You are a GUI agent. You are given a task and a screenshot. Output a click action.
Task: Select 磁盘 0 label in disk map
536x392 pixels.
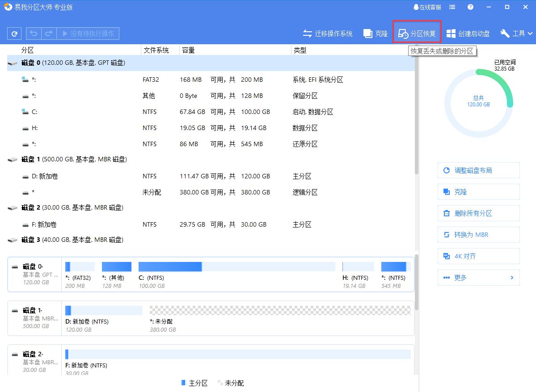pyautogui.click(x=34, y=274)
